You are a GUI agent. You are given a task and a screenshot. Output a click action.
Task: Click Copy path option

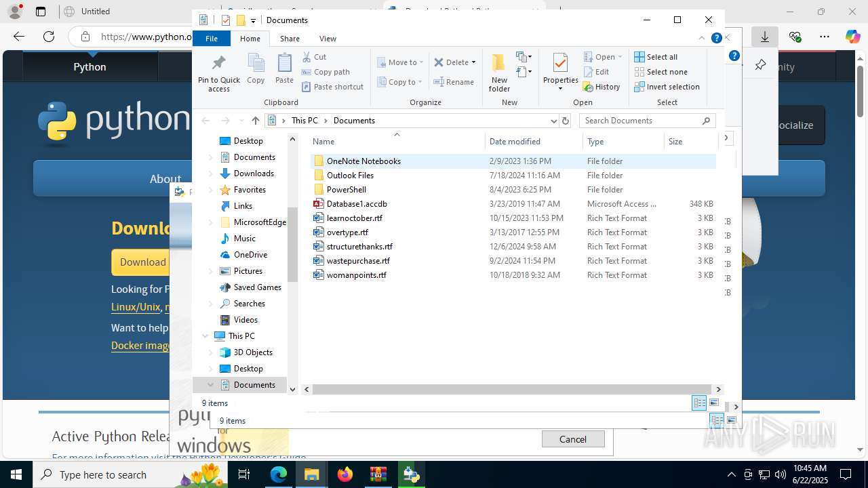(325, 72)
